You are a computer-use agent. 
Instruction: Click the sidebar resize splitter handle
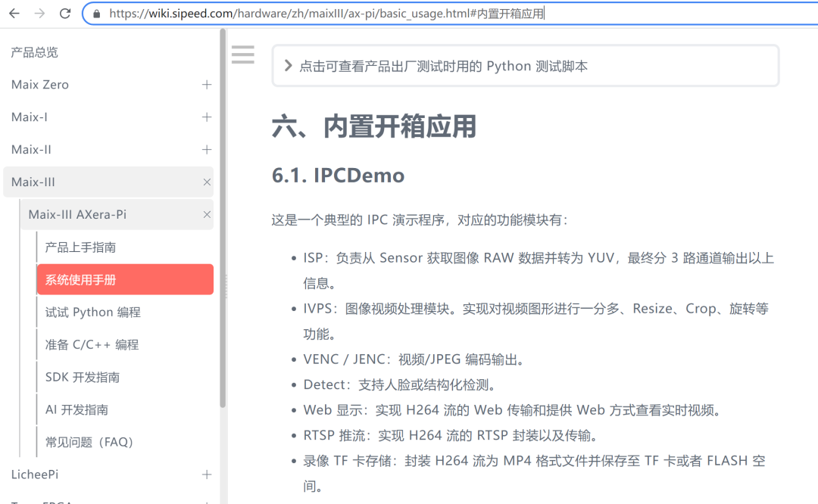point(226,286)
